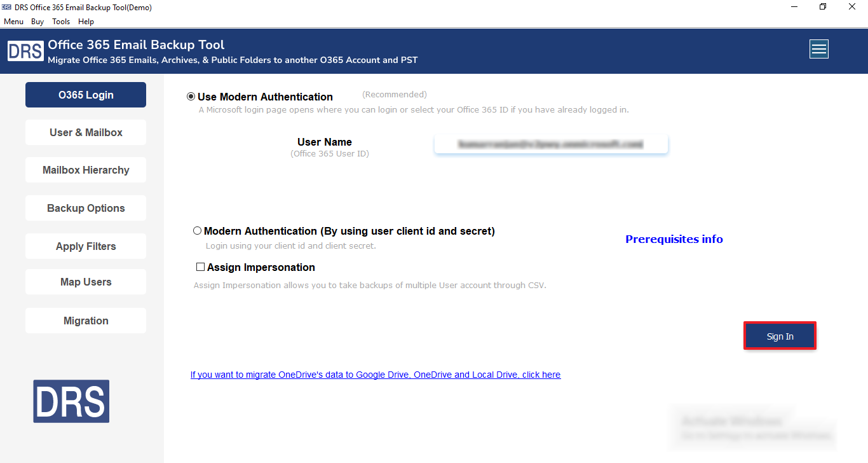Click the User Name input field
Viewport: 868px width, 463px height.
click(550, 144)
